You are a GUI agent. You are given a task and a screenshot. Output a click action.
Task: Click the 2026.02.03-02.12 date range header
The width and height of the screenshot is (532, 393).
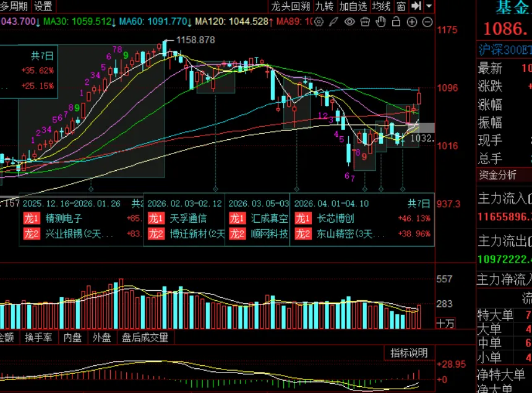tap(184, 204)
